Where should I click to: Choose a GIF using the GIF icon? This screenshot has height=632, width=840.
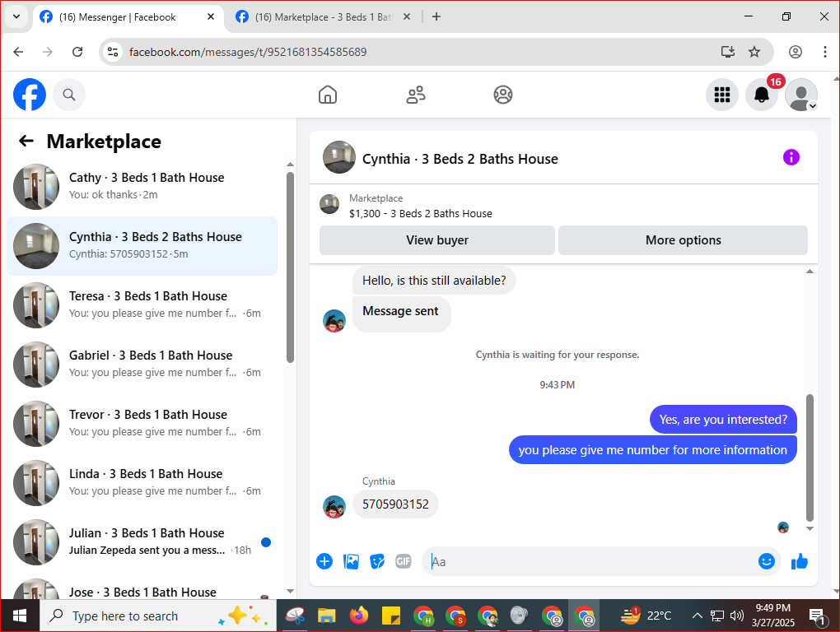[x=403, y=561]
